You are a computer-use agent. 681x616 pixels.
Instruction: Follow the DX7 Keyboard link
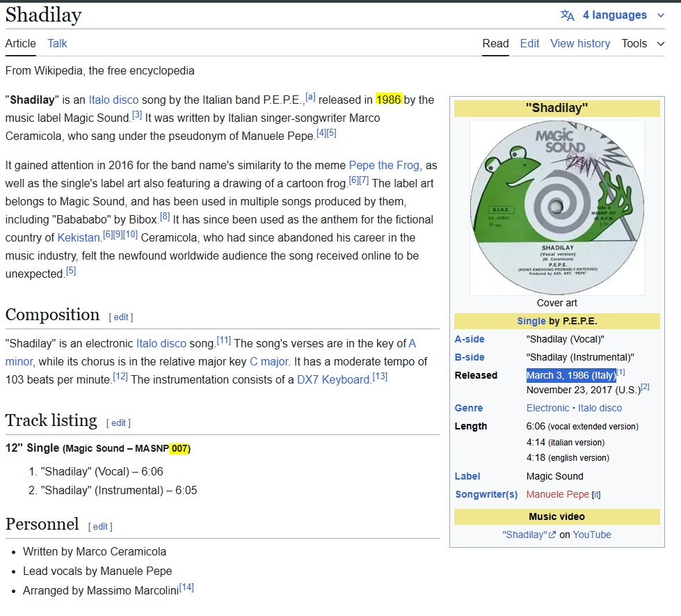point(333,379)
